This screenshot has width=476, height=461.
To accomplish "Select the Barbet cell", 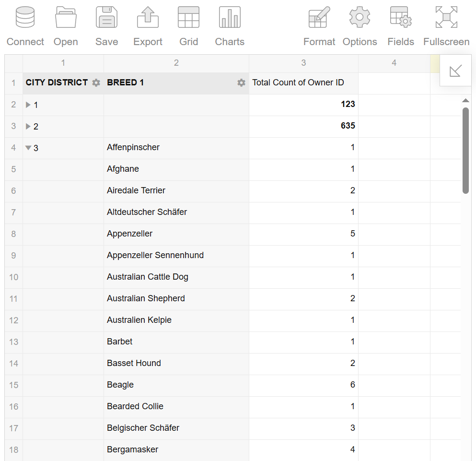I will click(x=176, y=342).
